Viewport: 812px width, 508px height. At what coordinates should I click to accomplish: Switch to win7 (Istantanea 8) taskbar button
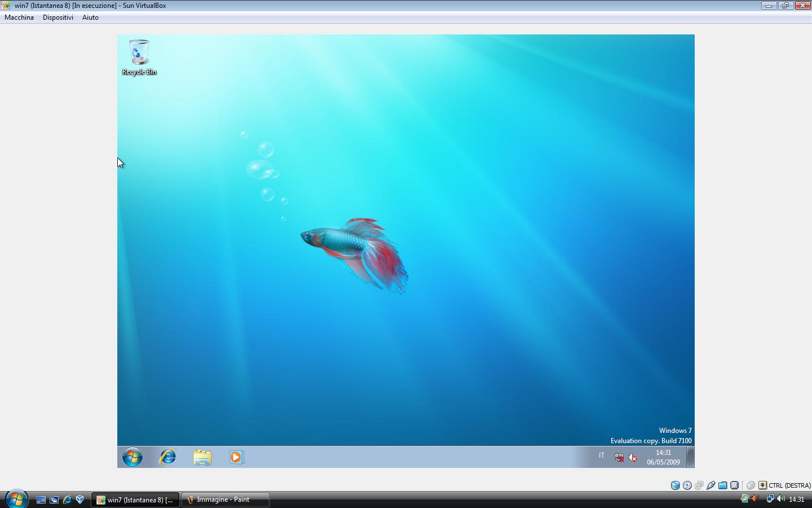pyautogui.click(x=135, y=500)
